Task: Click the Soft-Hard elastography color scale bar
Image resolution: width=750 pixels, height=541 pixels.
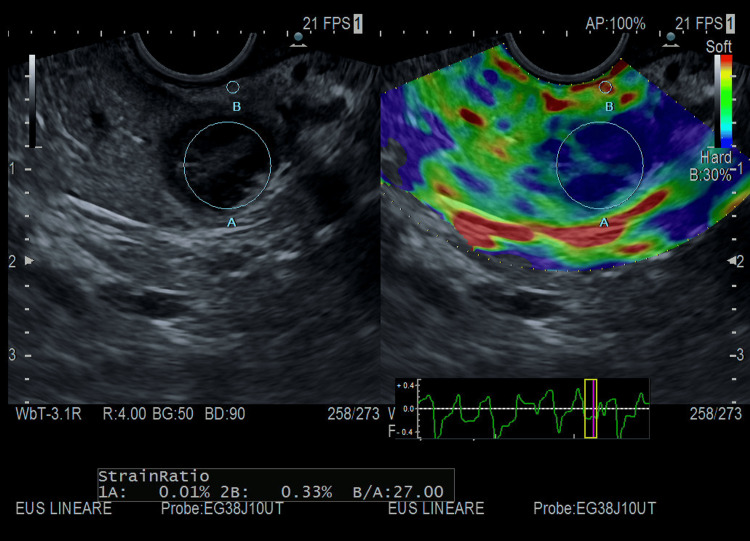Action: (726, 101)
